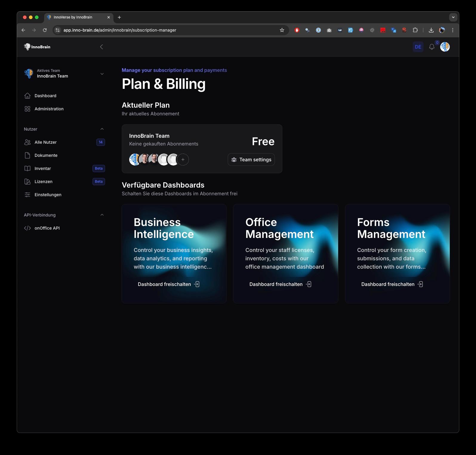The image size is (476, 455).
Task: Add team member with plus circle
Action: click(x=183, y=160)
